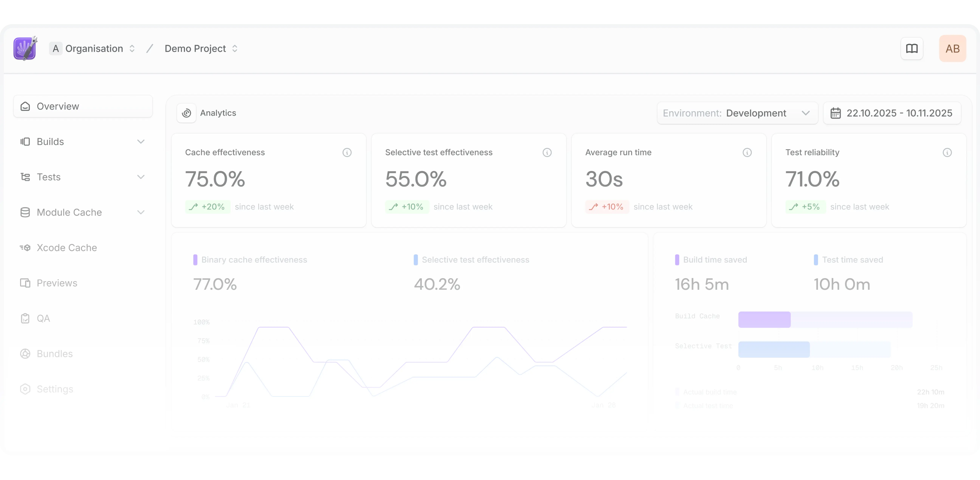Go to the Previews page
The image size is (980, 480).
tap(57, 283)
